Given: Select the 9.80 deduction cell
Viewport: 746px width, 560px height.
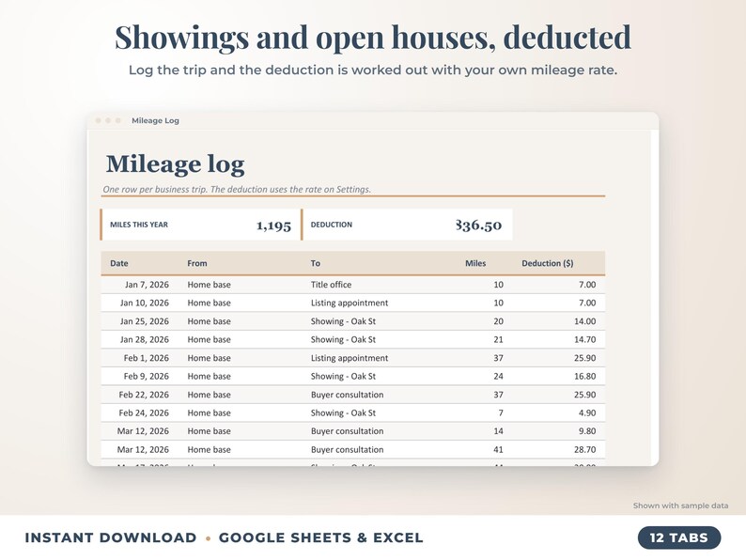Looking at the screenshot, I should click(587, 431).
